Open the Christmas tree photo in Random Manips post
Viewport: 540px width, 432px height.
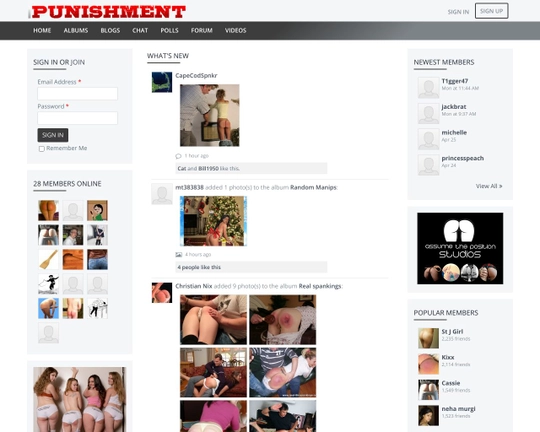(x=213, y=221)
